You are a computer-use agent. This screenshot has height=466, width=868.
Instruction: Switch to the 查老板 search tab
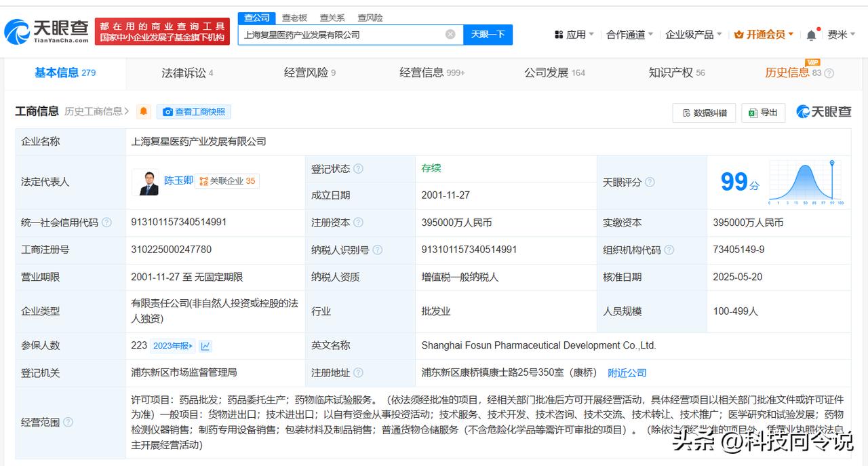[x=294, y=18]
